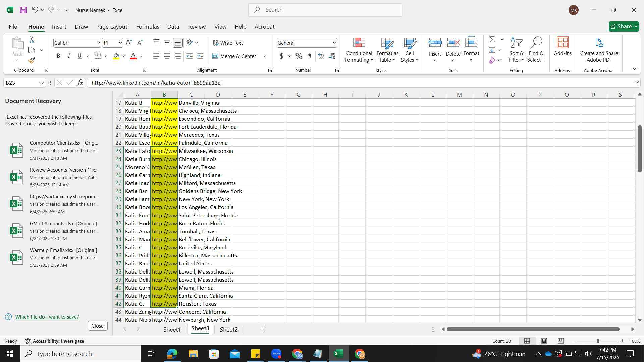Click the Clear eraser icon
The height and width of the screenshot is (362, 644).
point(492,61)
